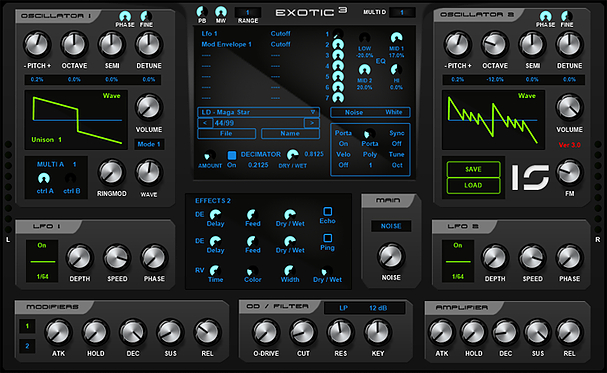The height and width of the screenshot is (373, 607).
Task: Change the 12 dB filter slope
Action: coord(378,308)
